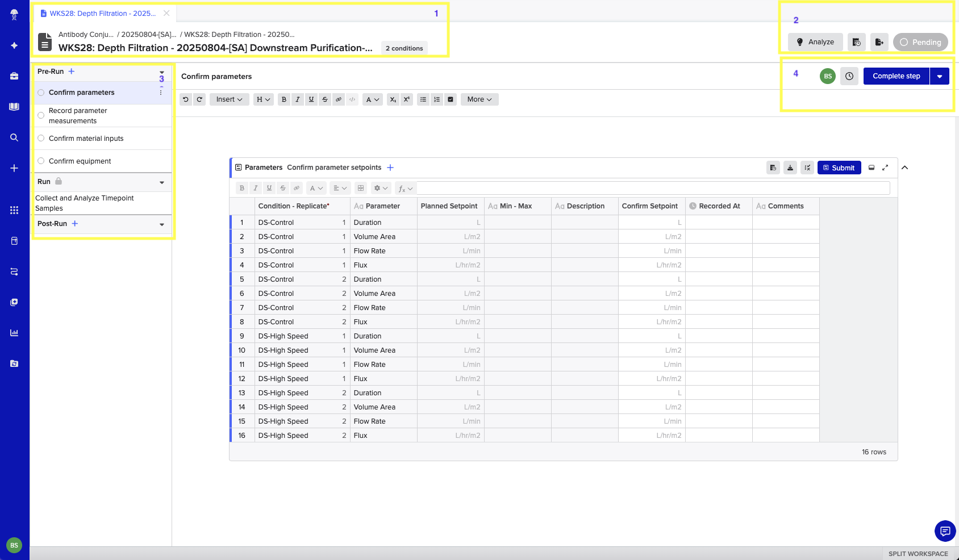Open the Insert dropdown menu

[x=229, y=99]
